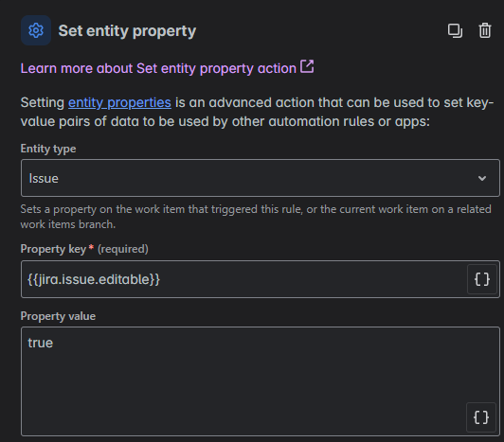Open smart values picker for Property value

coord(481,417)
